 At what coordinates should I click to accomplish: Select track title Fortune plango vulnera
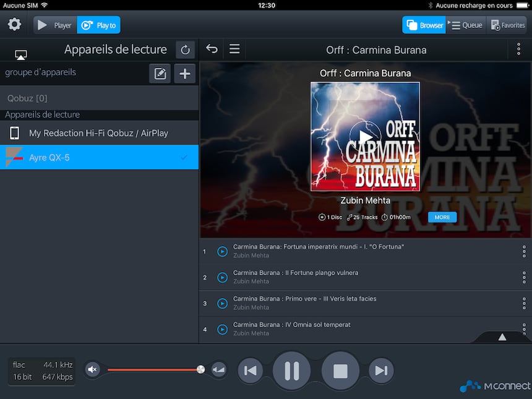tap(296, 273)
